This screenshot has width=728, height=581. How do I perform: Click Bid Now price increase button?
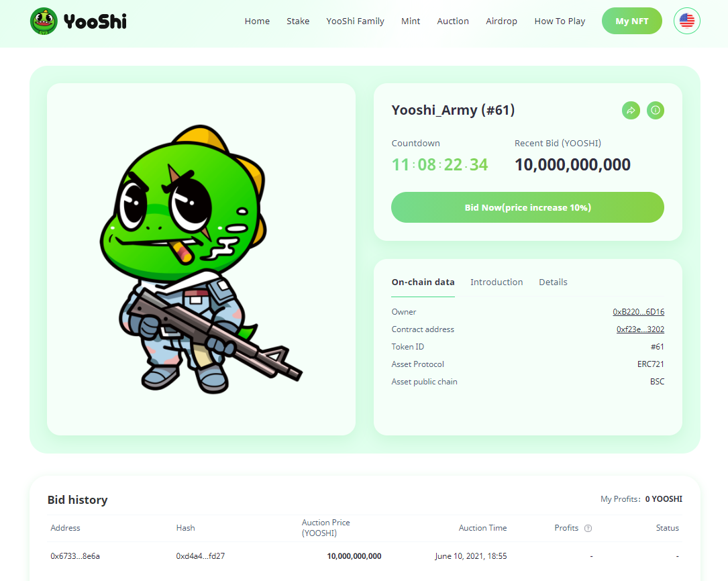pyautogui.click(x=527, y=207)
